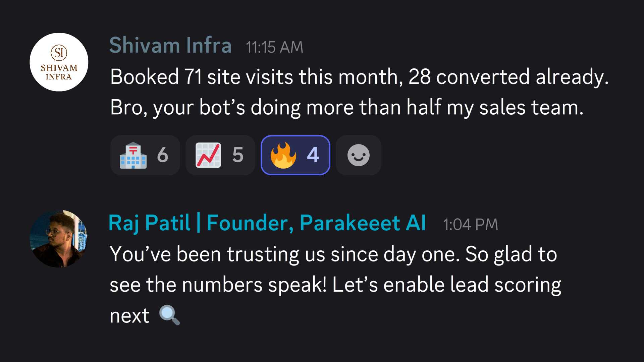Click the smiley face inside the reaction picker button

tap(358, 155)
